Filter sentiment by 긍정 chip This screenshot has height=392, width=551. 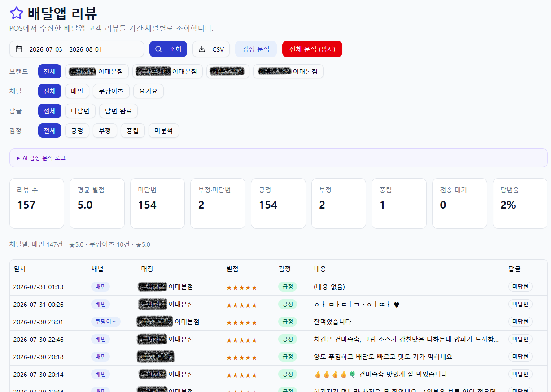point(77,131)
